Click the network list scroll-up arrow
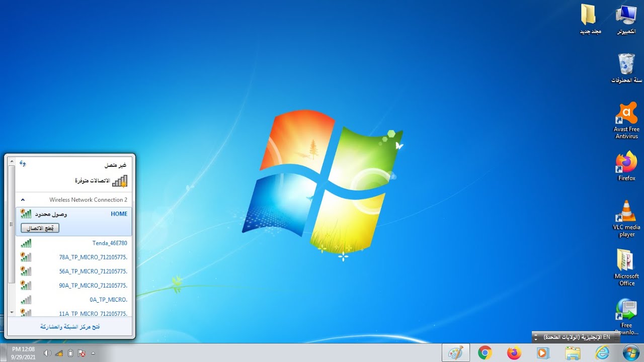644x362 pixels. (x=12, y=161)
